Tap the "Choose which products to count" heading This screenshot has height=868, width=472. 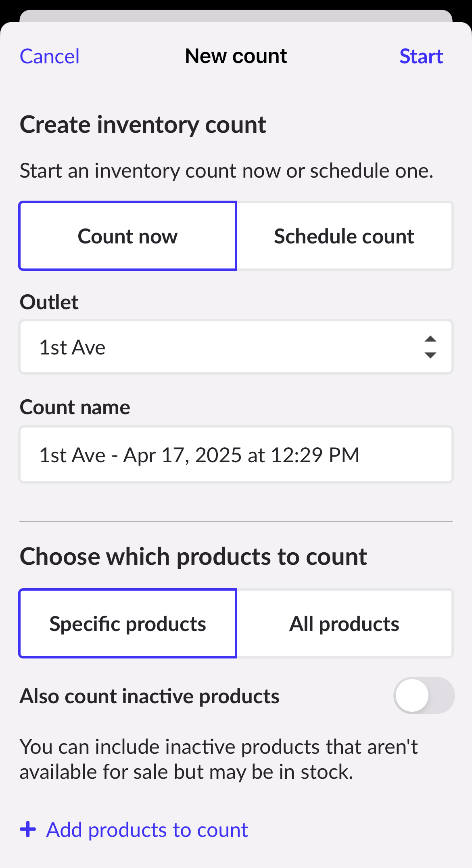(193, 557)
